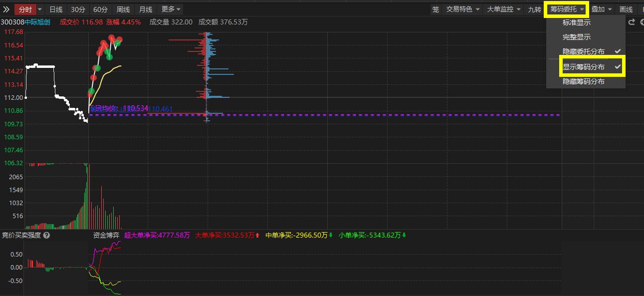Select 隐藏筹码分布 in the dropdown menu

point(584,81)
